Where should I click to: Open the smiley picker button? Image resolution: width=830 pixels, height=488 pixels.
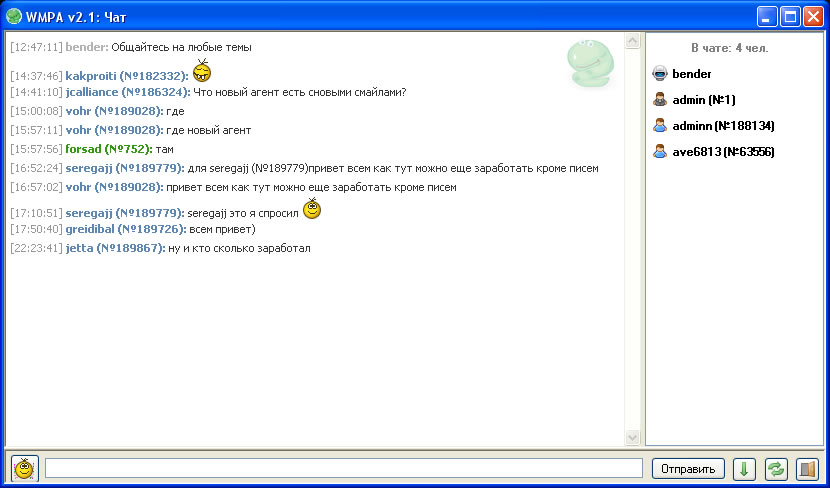(24, 468)
